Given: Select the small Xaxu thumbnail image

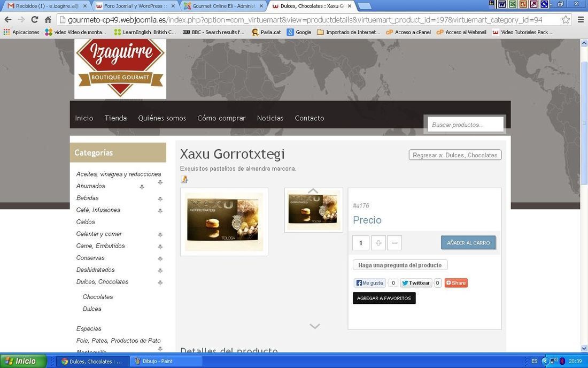Looking at the screenshot, I should (x=314, y=211).
